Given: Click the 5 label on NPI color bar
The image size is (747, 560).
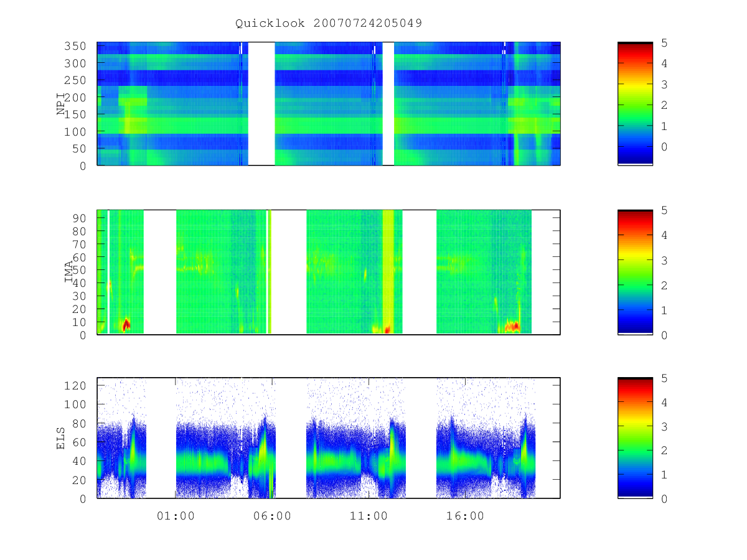Looking at the screenshot, I should (665, 43).
